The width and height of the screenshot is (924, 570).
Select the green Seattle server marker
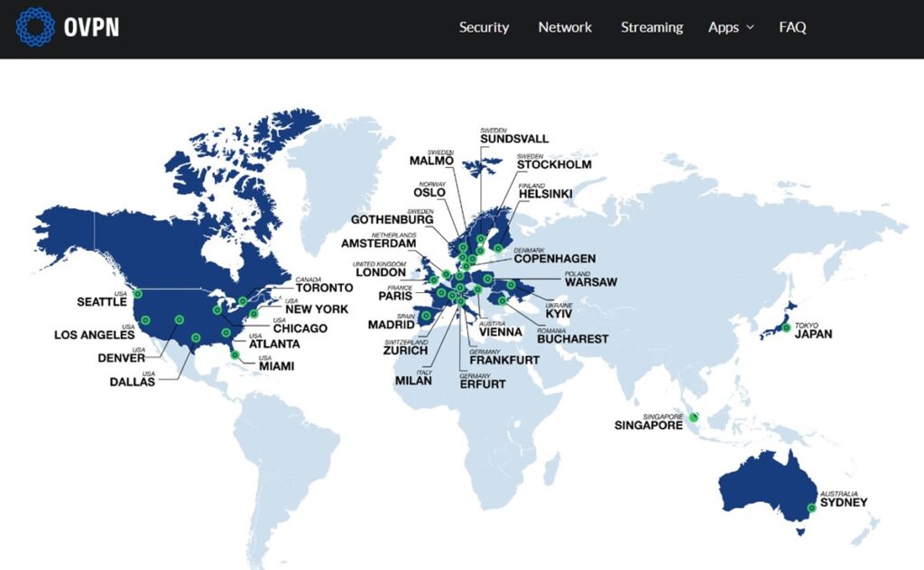pos(137,294)
